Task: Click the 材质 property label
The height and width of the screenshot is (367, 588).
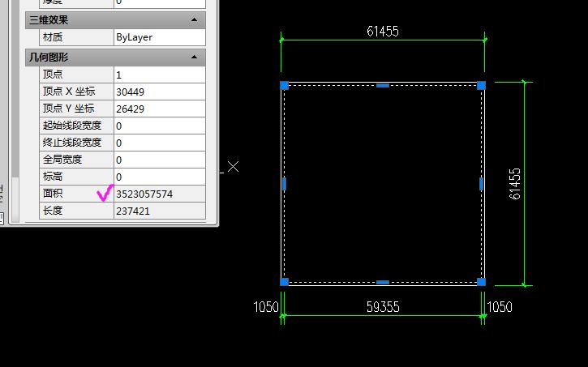Action: pos(53,37)
